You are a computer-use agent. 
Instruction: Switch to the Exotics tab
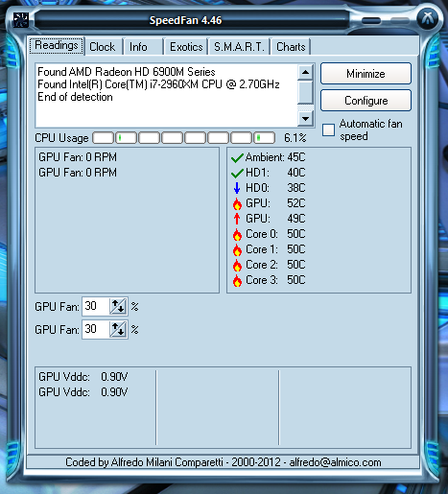(186, 47)
